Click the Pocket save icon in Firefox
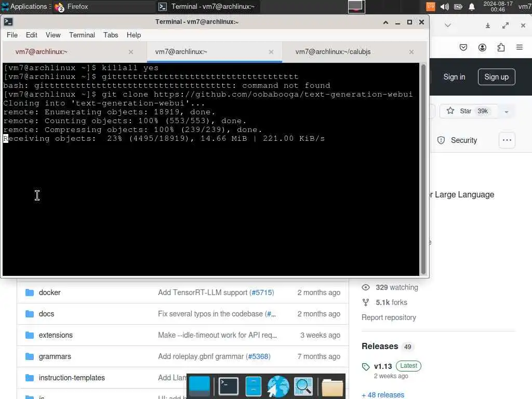 click(463, 47)
